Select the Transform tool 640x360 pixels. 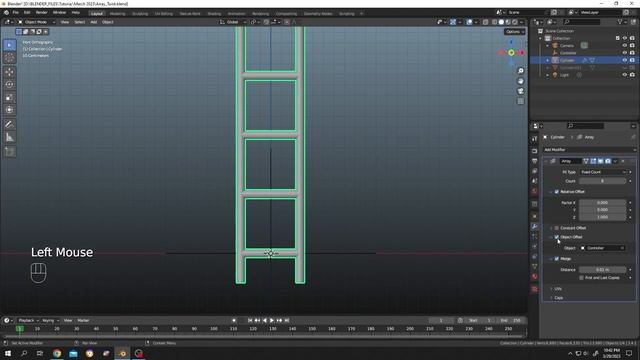click(x=9, y=110)
